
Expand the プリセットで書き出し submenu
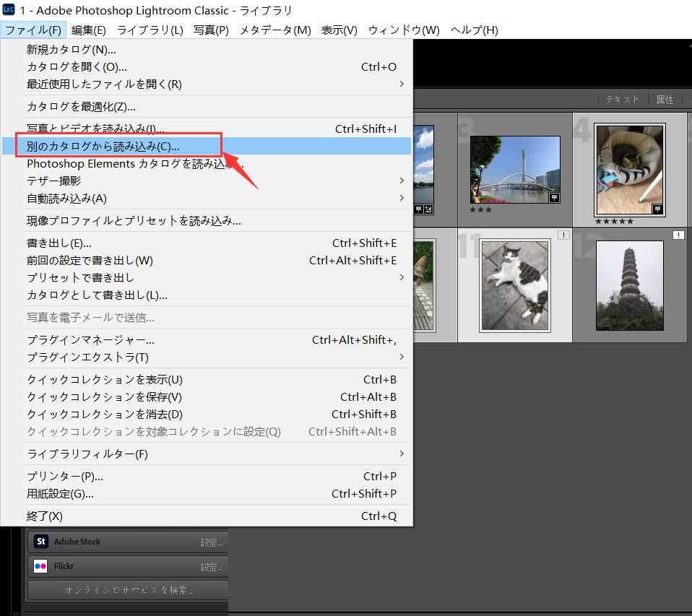(402, 278)
